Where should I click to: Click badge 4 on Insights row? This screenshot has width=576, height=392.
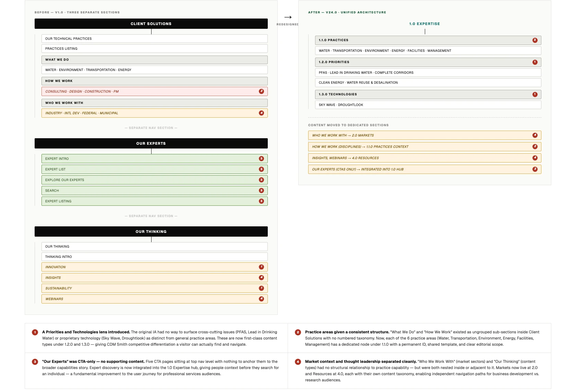pos(261,277)
